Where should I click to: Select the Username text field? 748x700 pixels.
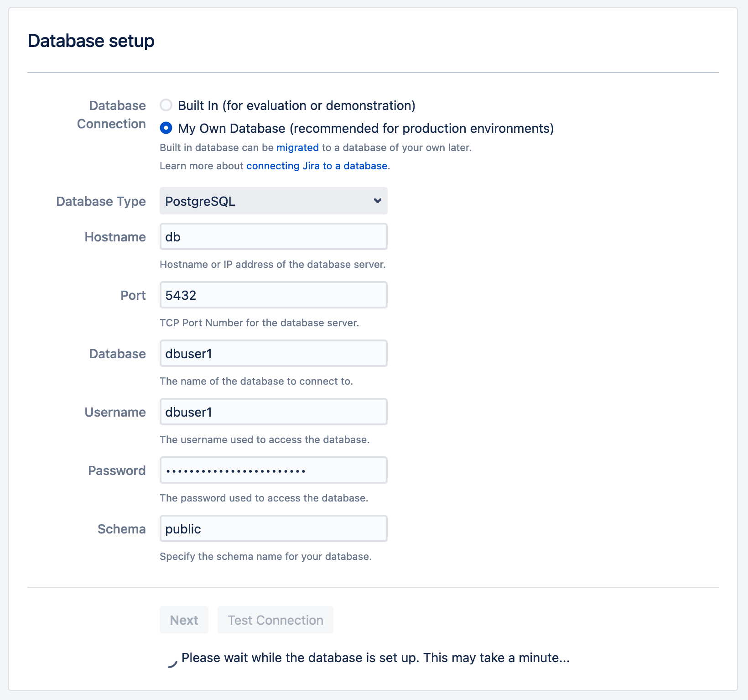pos(273,412)
